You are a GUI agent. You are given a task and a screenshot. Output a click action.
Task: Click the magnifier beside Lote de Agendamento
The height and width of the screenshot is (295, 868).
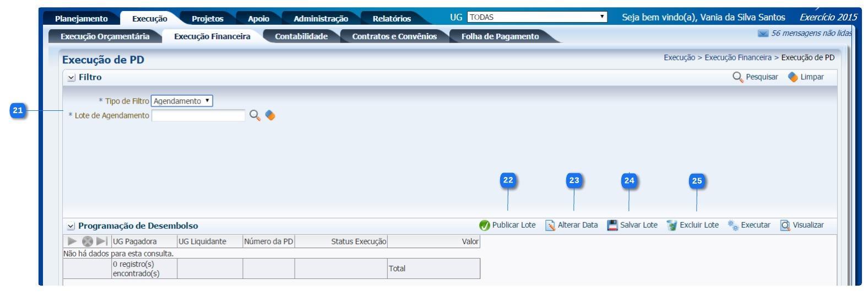254,115
